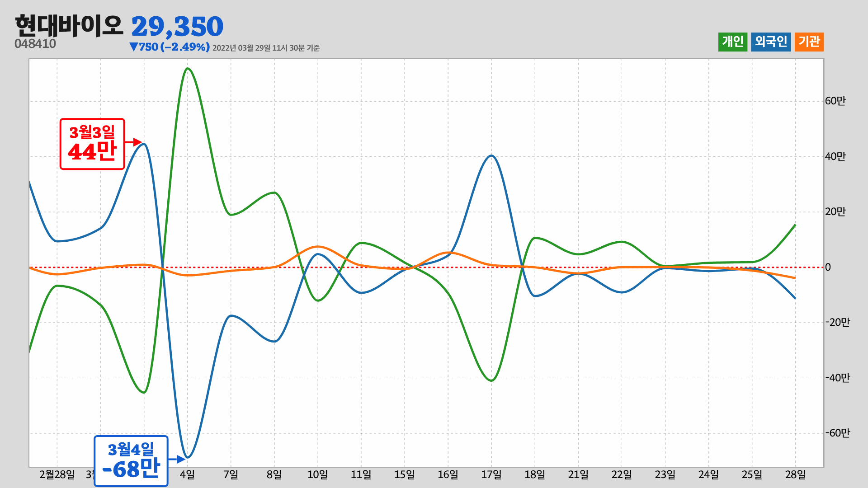Screen dimensions: 868x488
Task: Click the 22일 x-axis date label
Action: pos(622,475)
